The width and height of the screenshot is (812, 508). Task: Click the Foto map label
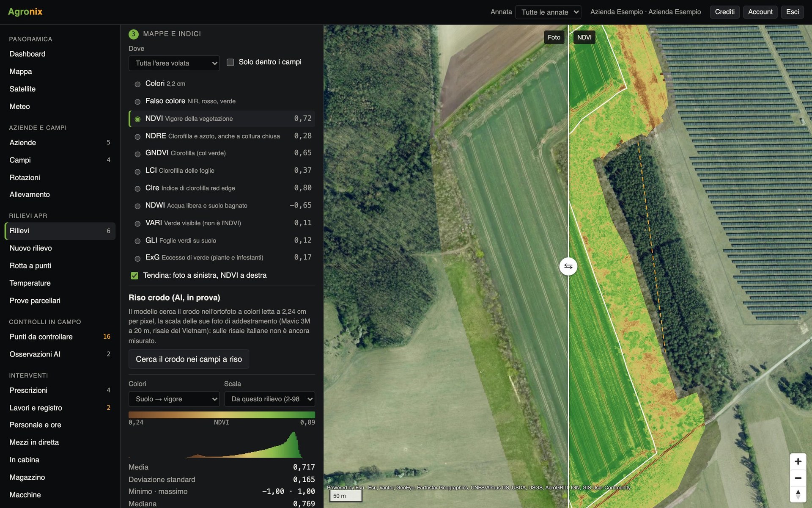coord(554,37)
